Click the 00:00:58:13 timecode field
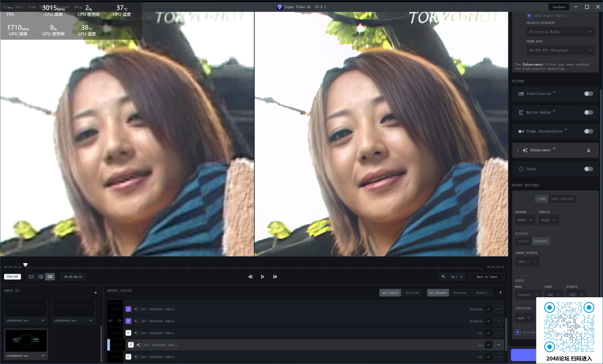This screenshot has height=364, width=603. point(73,277)
